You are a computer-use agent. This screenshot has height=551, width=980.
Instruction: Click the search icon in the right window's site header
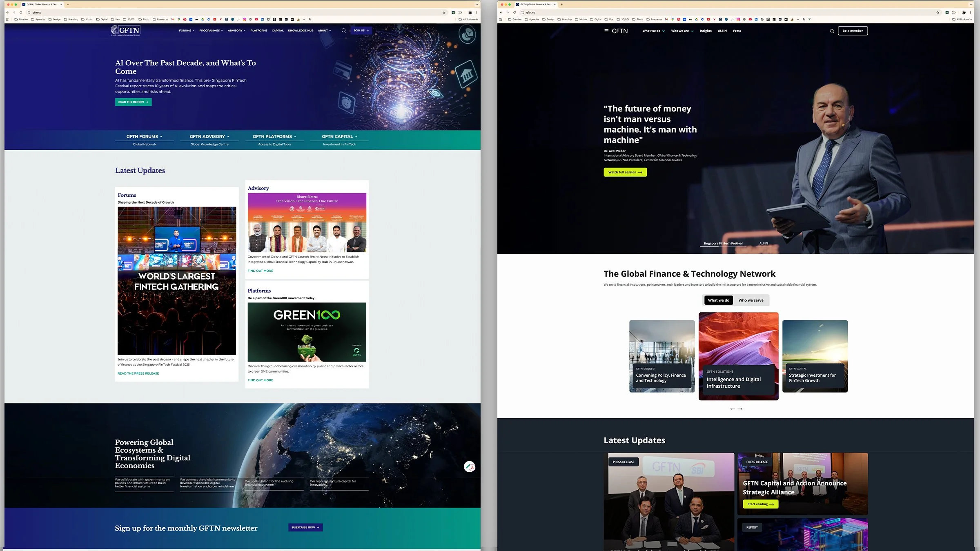[832, 31]
